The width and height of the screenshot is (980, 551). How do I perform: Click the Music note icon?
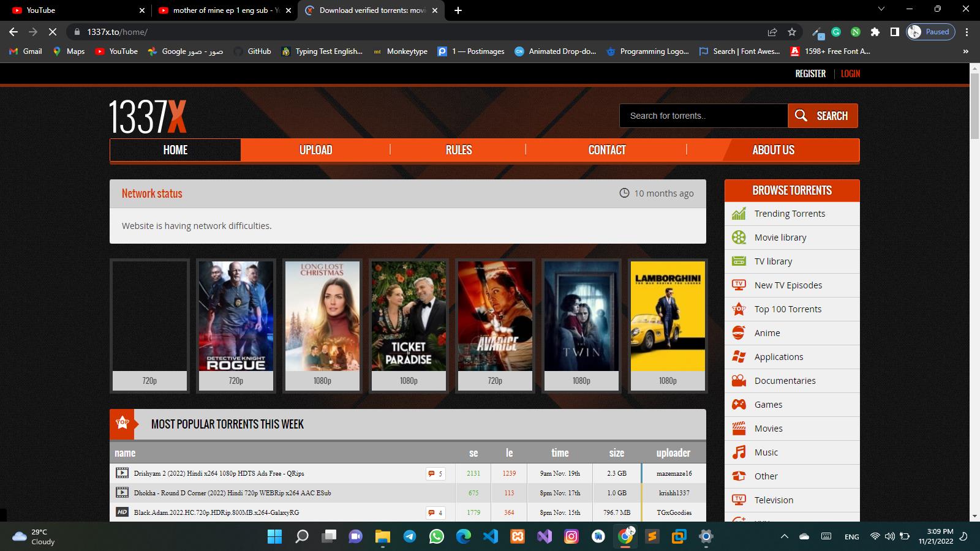pos(739,452)
